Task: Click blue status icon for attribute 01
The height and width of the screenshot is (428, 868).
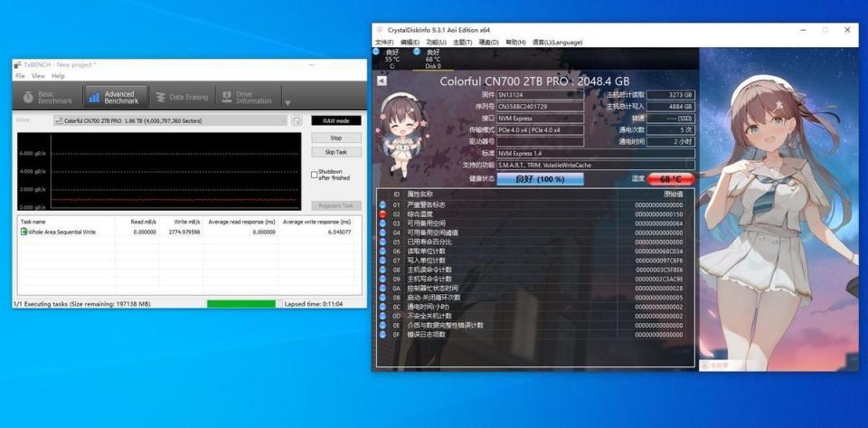Action: tap(382, 204)
